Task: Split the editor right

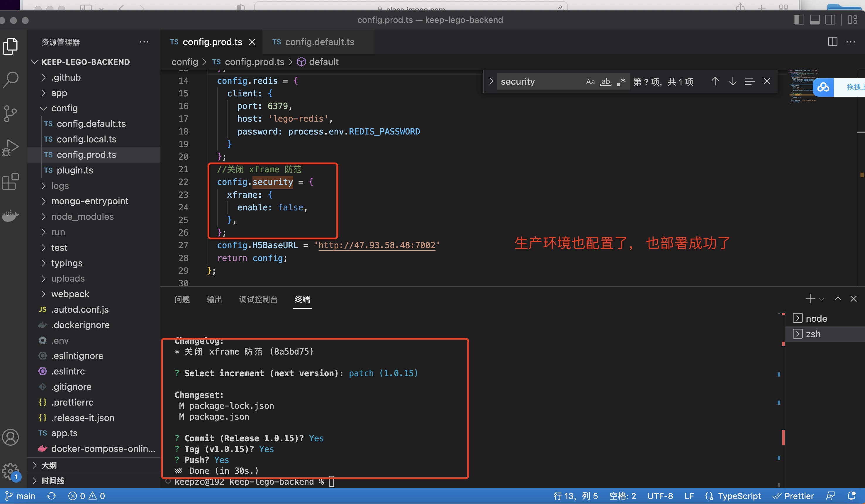Action: (832, 42)
